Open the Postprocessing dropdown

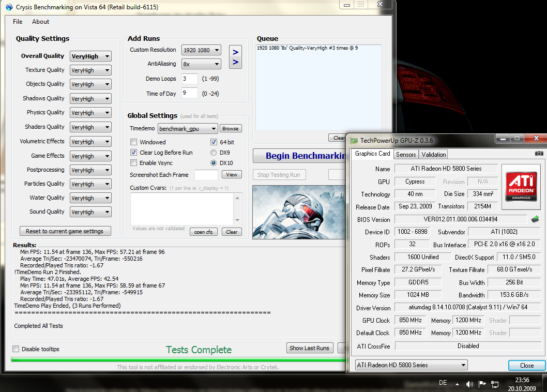pyautogui.click(x=90, y=170)
